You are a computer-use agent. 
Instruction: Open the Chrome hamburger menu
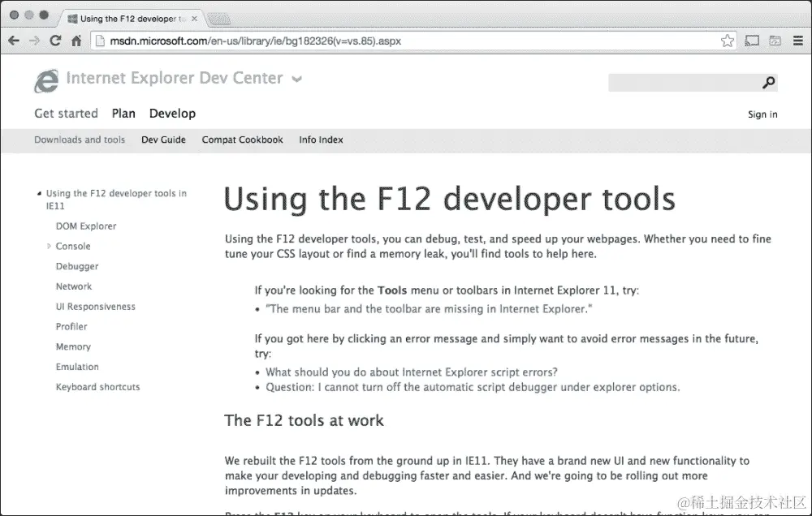tap(798, 41)
